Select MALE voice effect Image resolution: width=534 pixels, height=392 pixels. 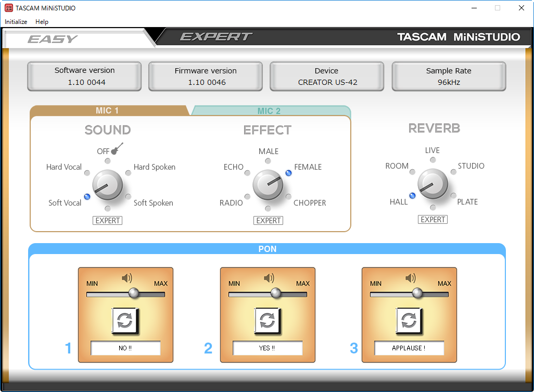pyautogui.click(x=268, y=161)
